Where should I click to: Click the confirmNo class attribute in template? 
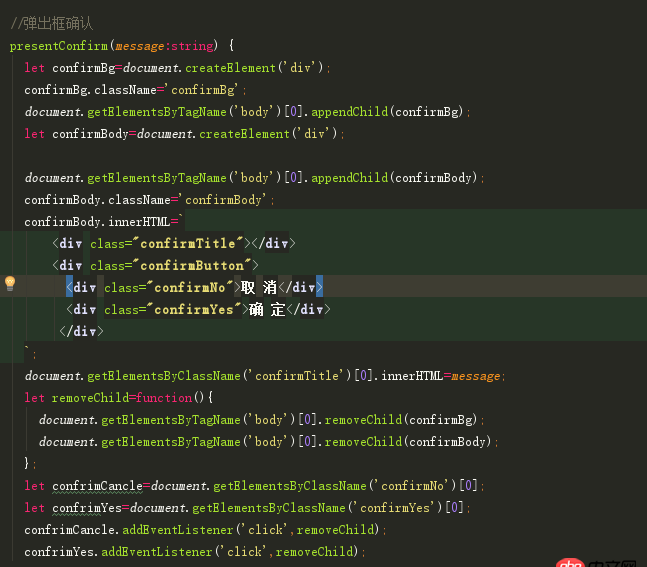click(169, 287)
